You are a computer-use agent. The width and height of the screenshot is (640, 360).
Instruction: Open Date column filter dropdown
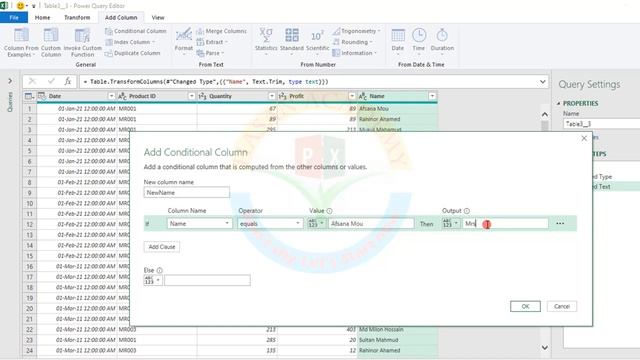tap(111, 96)
